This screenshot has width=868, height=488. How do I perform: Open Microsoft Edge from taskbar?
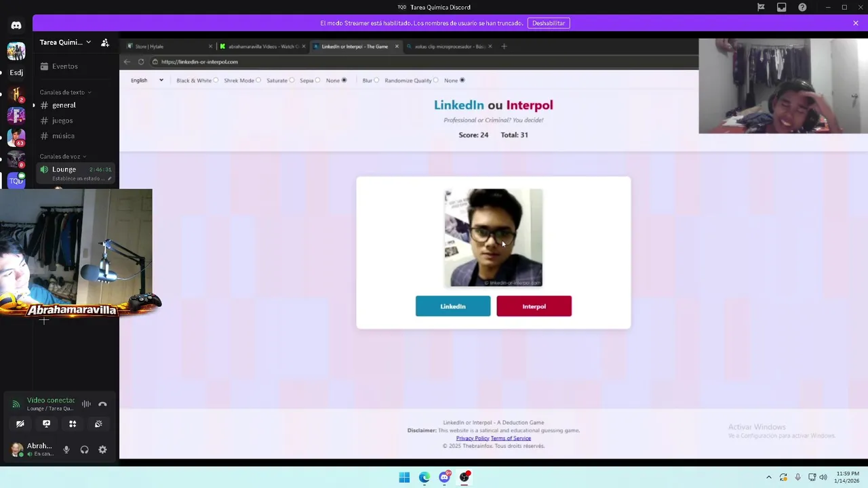[x=425, y=477]
